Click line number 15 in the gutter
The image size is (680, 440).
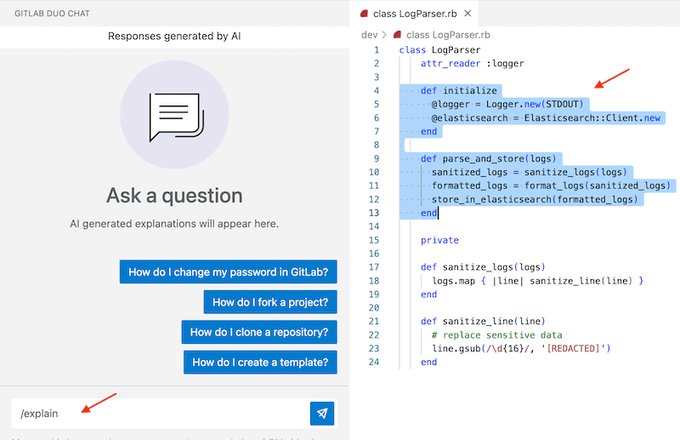point(374,240)
